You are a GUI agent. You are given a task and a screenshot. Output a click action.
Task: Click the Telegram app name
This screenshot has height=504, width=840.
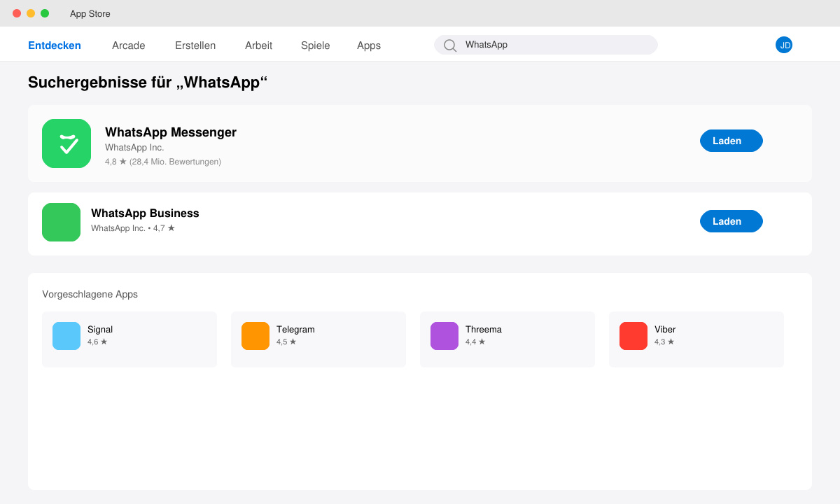(x=295, y=330)
